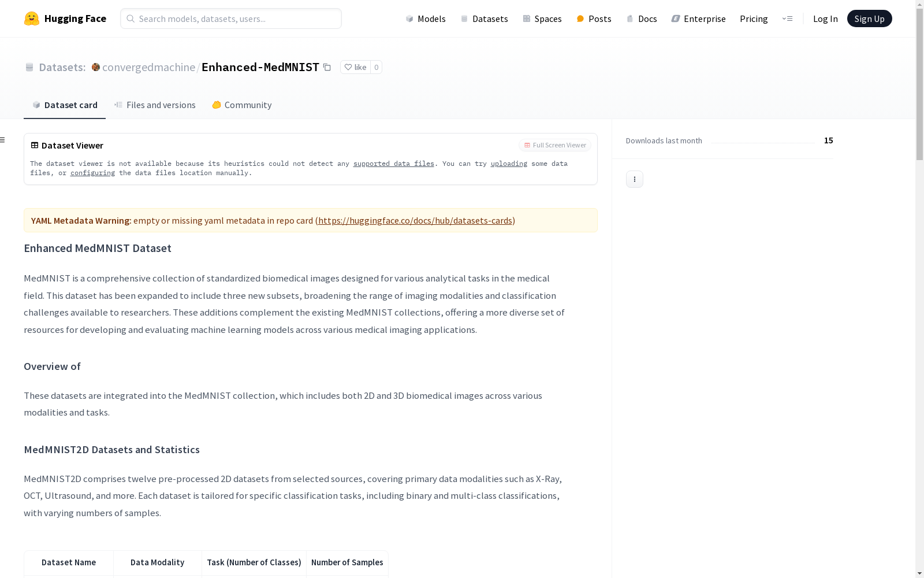Click the Number of Samples column header
924x578 pixels.
[347, 562]
